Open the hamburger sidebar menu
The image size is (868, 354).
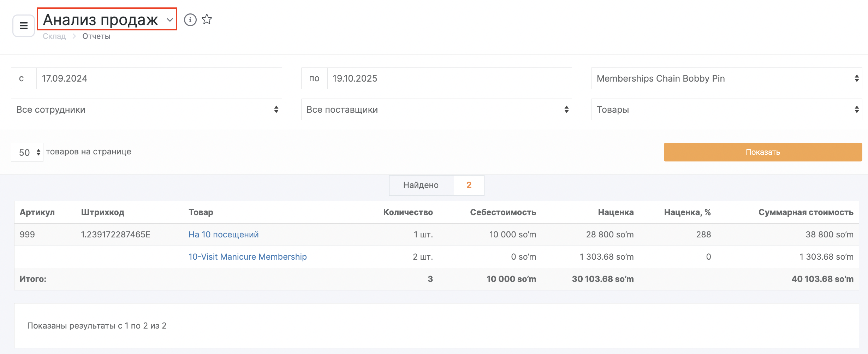23,25
